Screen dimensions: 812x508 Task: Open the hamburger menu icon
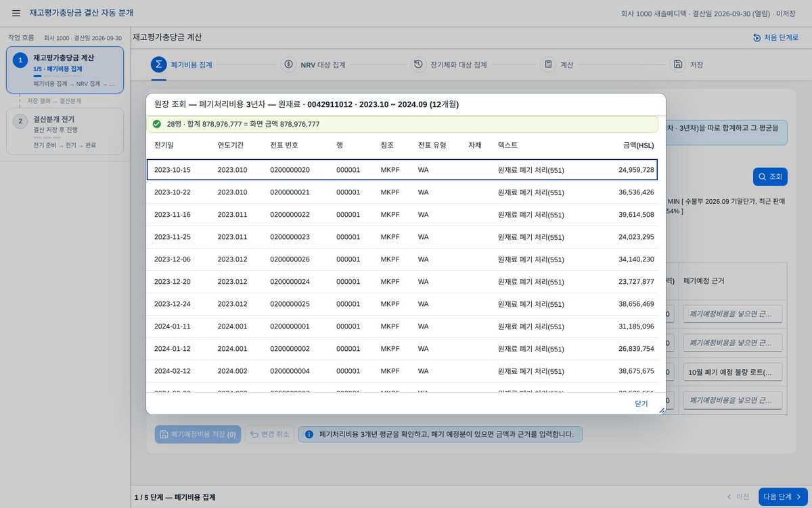[x=16, y=13]
